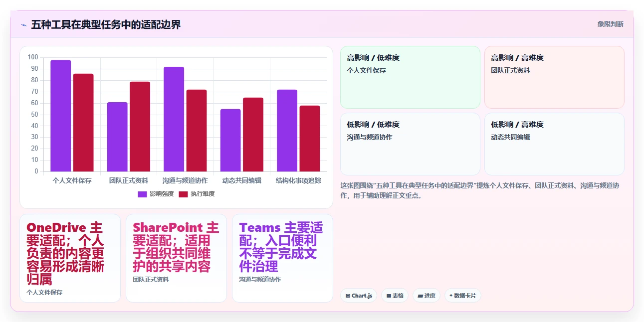644x322 pixels.
Task: Select the OneDrive 主要适配 data card
Action: (70, 258)
